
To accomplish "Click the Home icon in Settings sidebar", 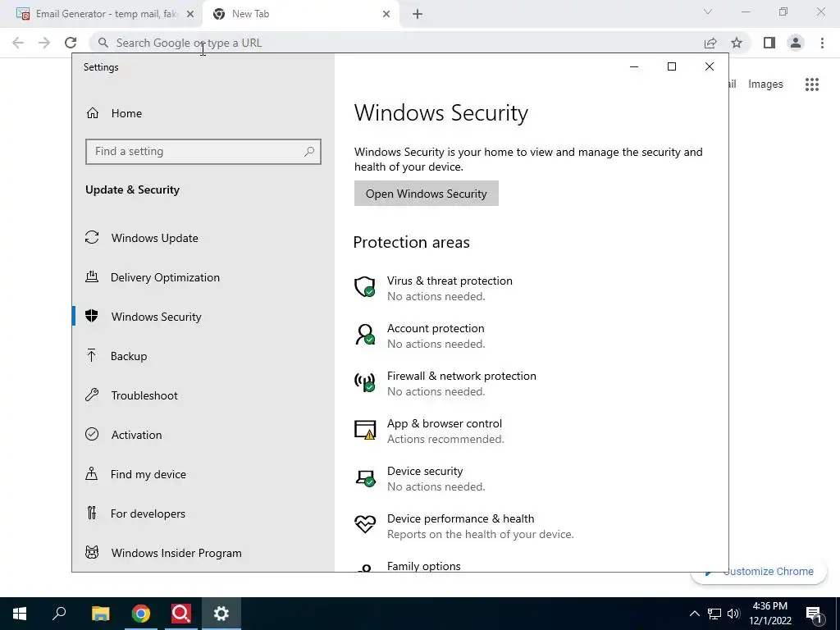I will point(93,113).
